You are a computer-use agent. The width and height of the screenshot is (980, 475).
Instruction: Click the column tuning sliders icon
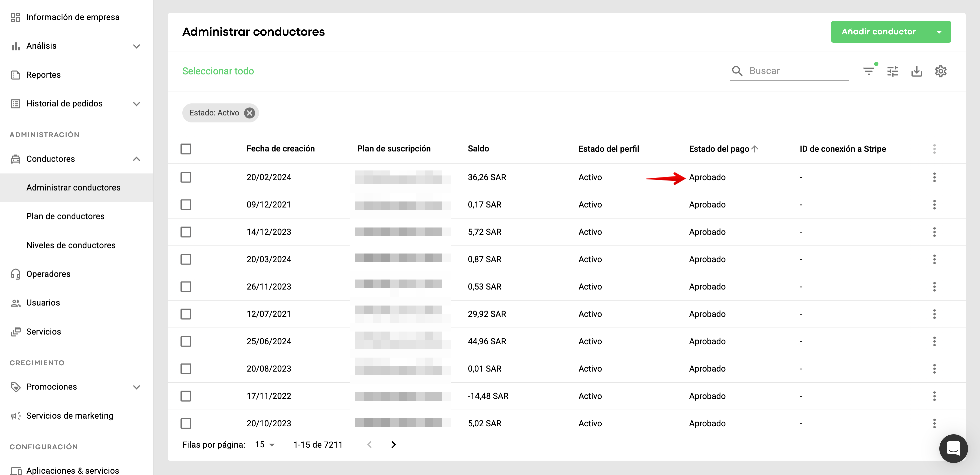tap(893, 71)
